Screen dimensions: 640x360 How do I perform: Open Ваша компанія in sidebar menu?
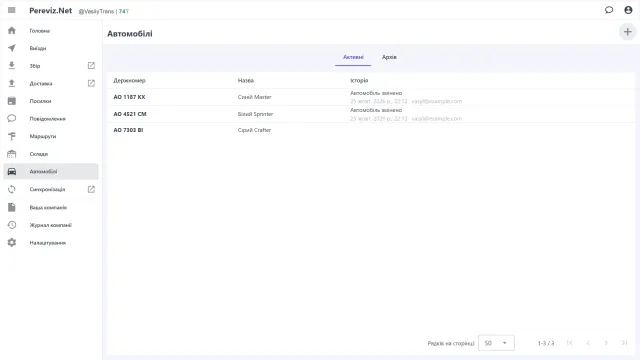51,207
